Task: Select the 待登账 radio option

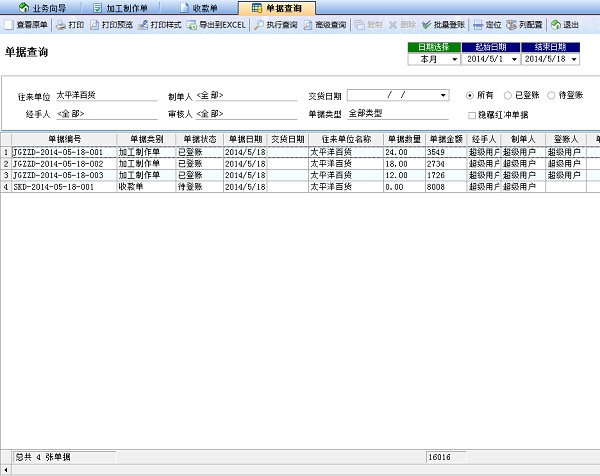Action: click(551, 95)
